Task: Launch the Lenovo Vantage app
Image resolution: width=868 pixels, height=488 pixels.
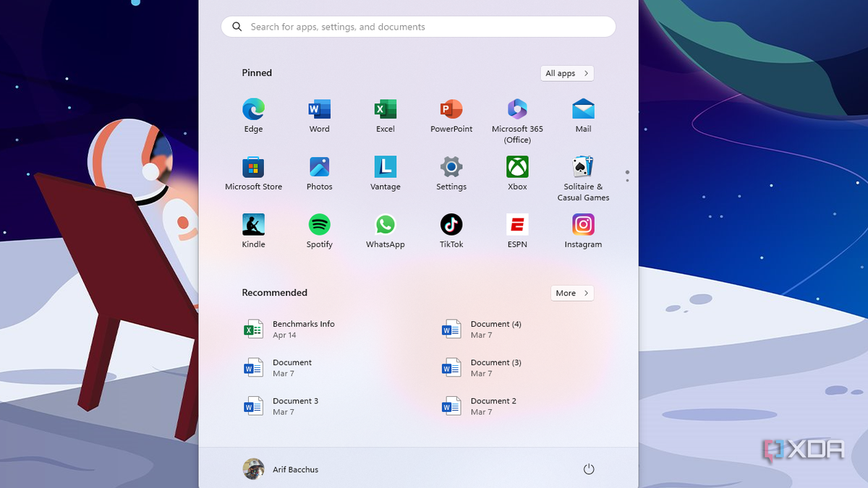Action: pyautogui.click(x=385, y=174)
